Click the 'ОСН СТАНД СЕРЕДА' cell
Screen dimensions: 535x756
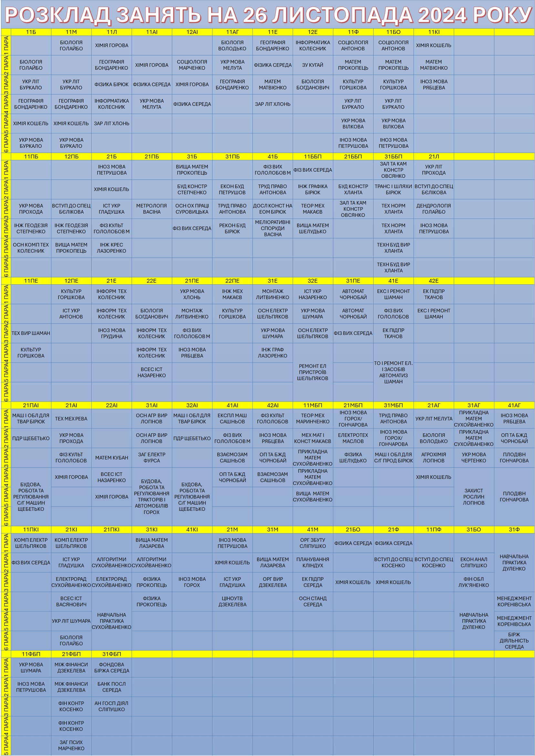(313, 601)
